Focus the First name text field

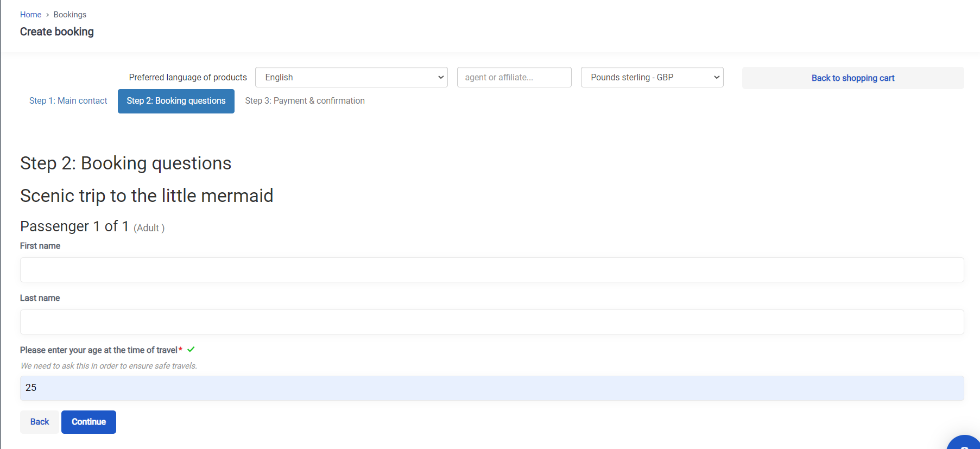(x=491, y=270)
